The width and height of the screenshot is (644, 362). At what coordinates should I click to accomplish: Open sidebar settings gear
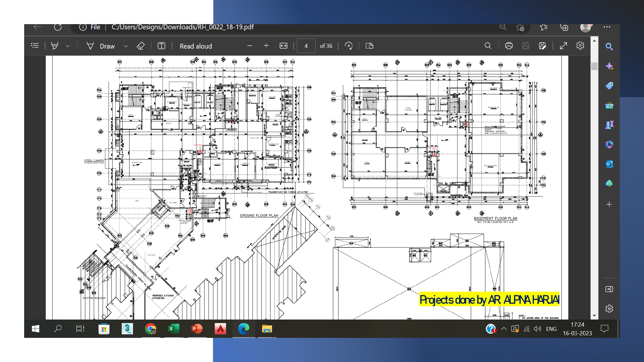click(x=609, y=309)
